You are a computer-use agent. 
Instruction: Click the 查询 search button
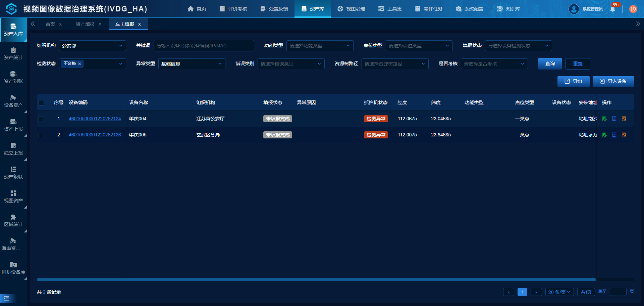click(x=550, y=64)
